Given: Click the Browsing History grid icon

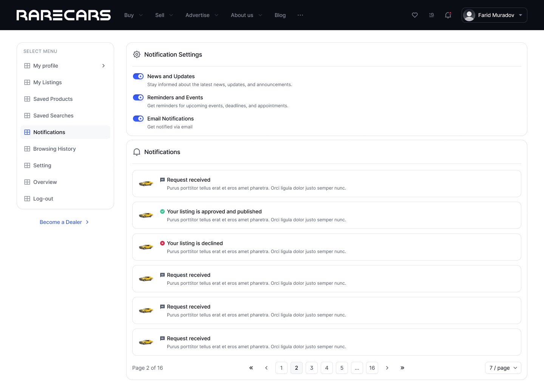Looking at the screenshot, I should pyautogui.click(x=27, y=149).
